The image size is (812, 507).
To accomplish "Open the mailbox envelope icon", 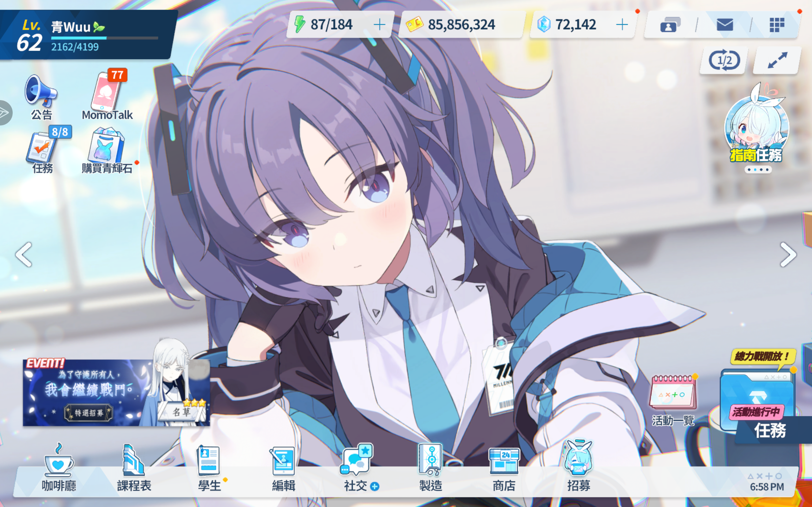I will click(x=724, y=25).
